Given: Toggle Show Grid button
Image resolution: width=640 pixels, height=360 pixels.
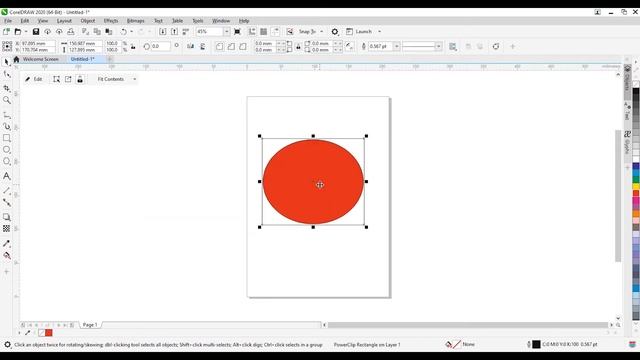Looking at the screenshot, I should click(264, 31).
